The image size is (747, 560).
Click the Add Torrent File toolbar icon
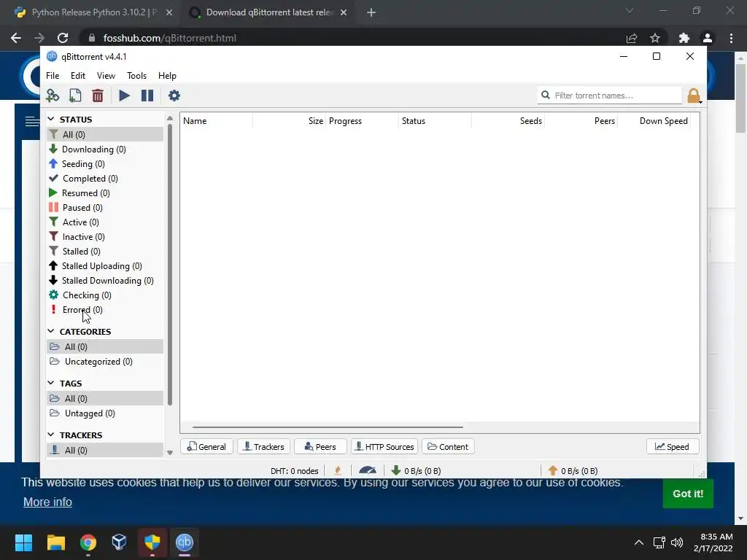[75, 96]
